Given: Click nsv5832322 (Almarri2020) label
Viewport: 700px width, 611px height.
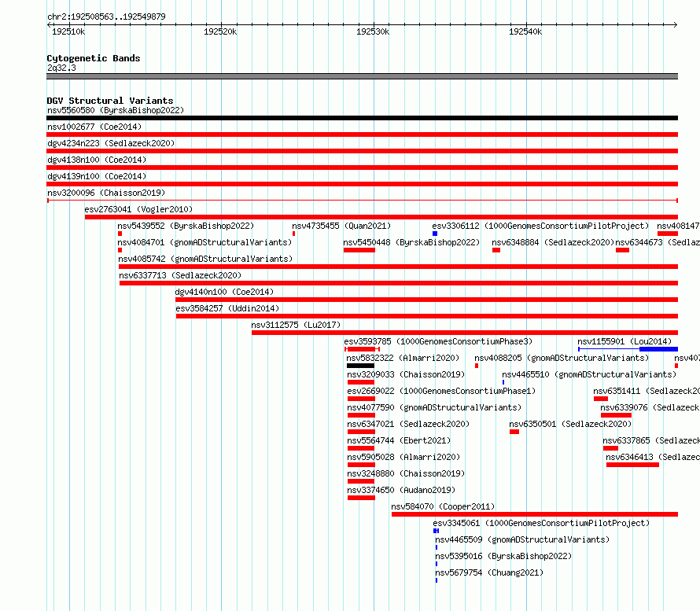Looking at the screenshot, I should coord(403,358).
